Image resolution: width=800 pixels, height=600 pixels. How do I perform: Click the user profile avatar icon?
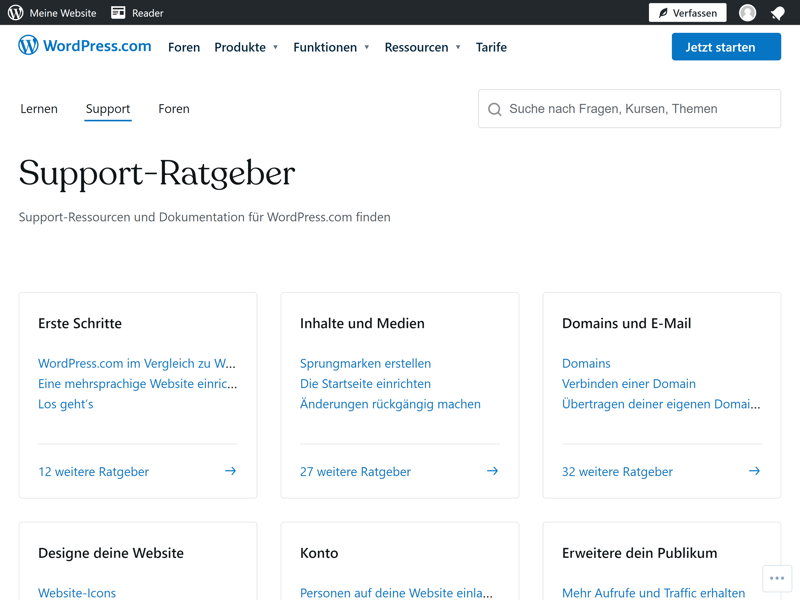747,13
